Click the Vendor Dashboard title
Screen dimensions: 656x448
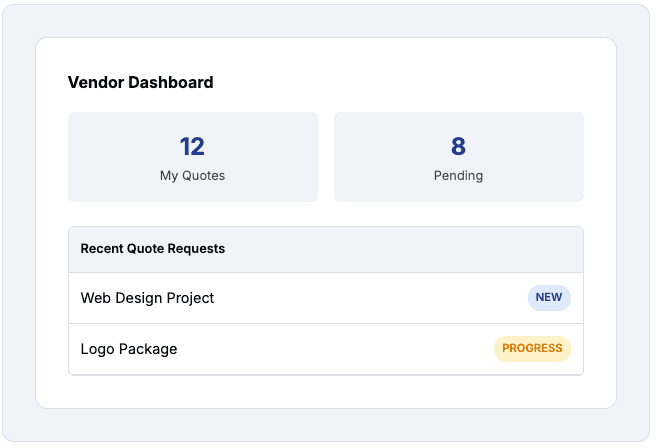[x=141, y=82]
